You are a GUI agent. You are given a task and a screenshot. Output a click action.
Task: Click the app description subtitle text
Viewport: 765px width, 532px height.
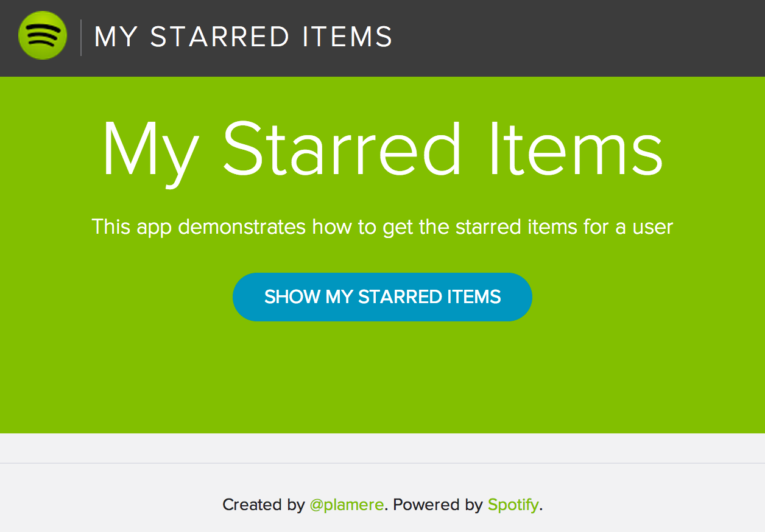382,226
